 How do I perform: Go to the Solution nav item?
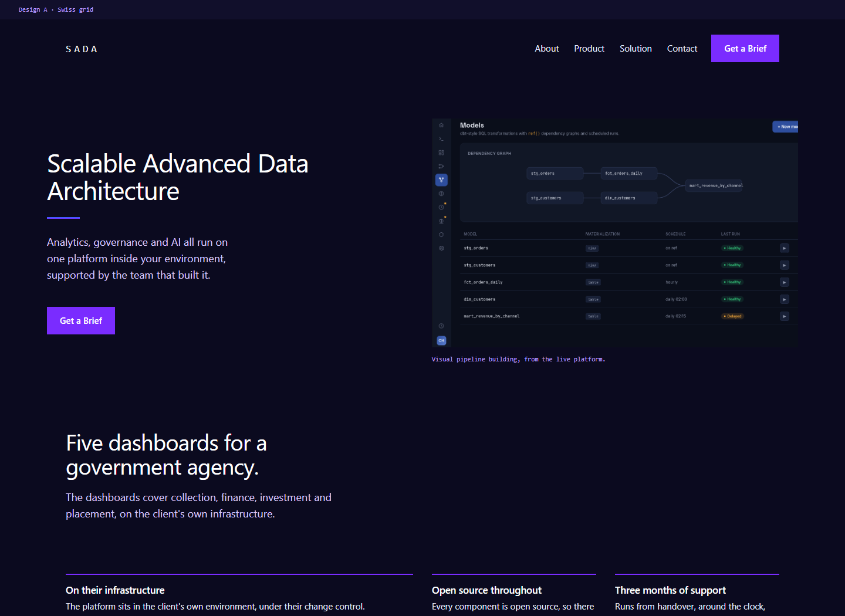[x=636, y=49]
